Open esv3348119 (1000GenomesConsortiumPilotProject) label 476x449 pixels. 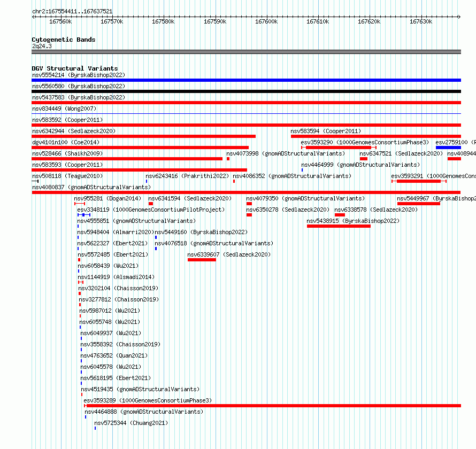click(x=151, y=210)
